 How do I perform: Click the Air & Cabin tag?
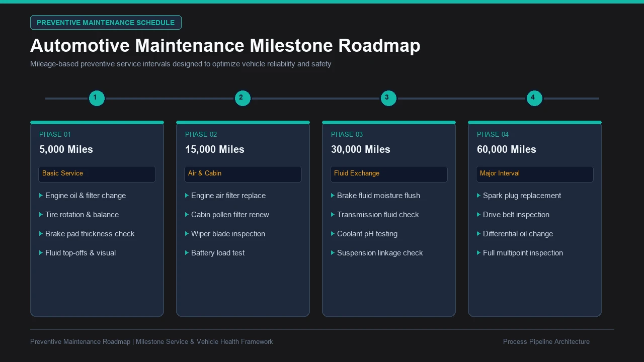click(243, 174)
